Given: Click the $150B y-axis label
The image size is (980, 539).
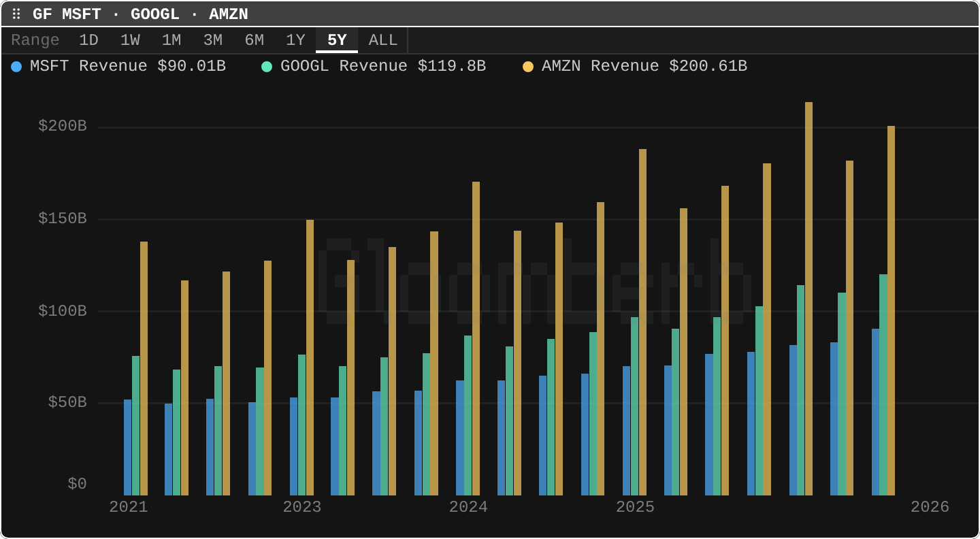Looking at the screenshot, I should (x=63, y=218).
